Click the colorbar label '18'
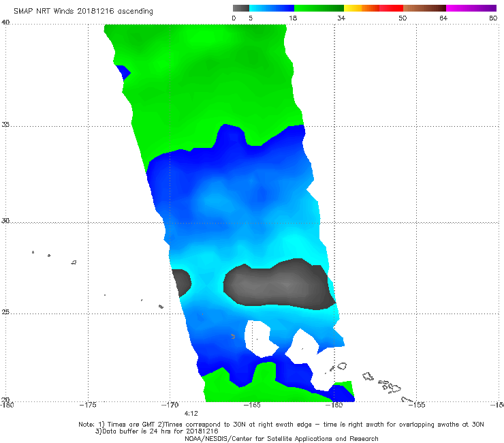This screenshot has width=504, height=443. click(293, 18)
